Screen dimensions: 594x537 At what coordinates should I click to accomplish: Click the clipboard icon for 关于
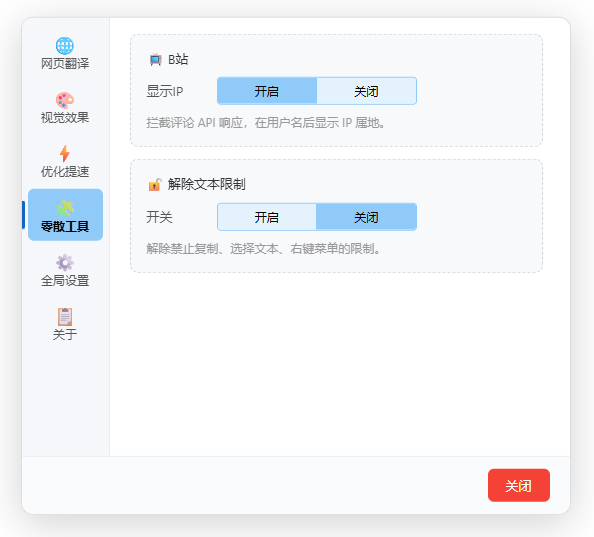point(65,317)
